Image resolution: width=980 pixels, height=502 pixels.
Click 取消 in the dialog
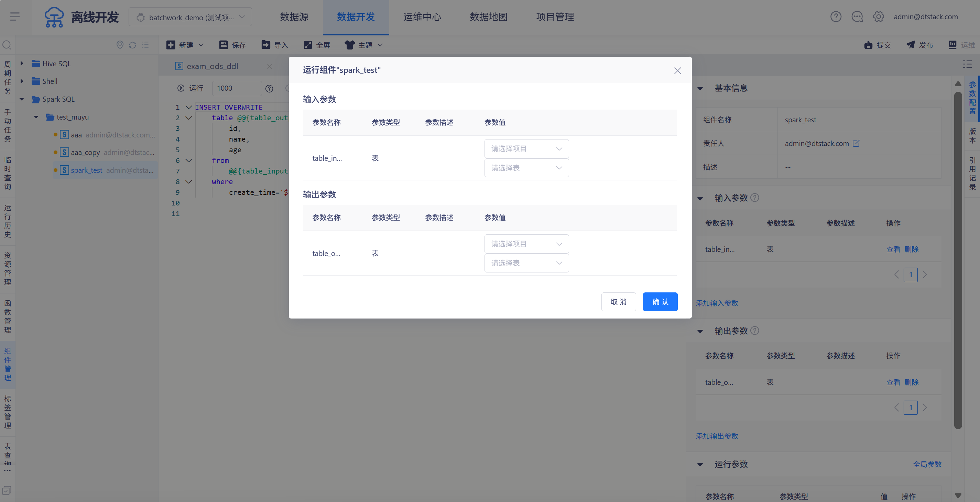618,302
